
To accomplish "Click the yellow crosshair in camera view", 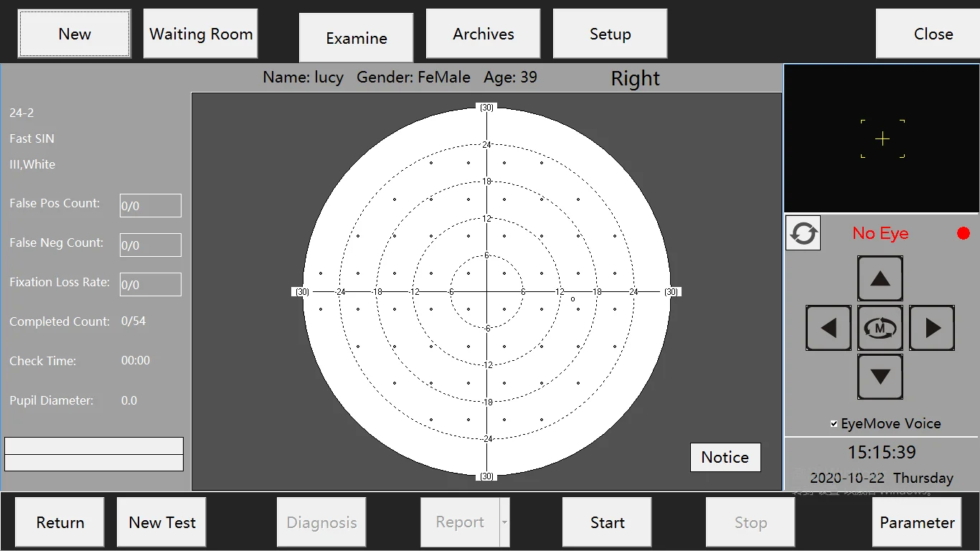I will tap(882, 139).
